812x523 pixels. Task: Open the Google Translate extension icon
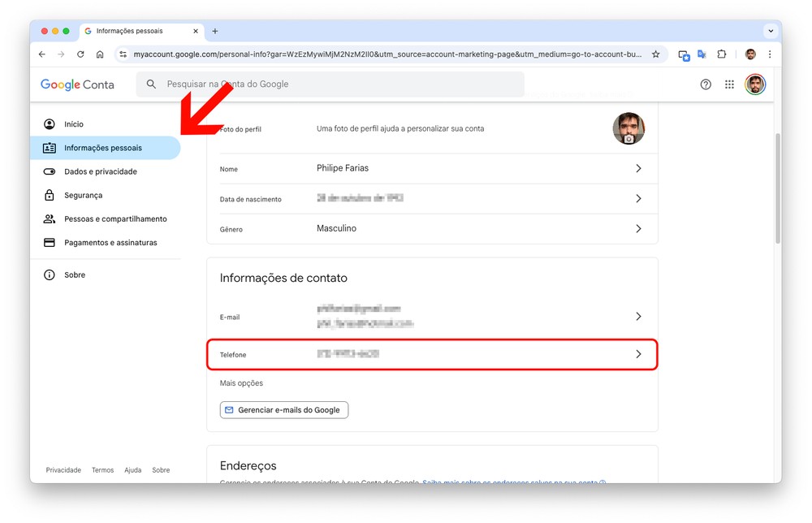(x=702, y=54)
